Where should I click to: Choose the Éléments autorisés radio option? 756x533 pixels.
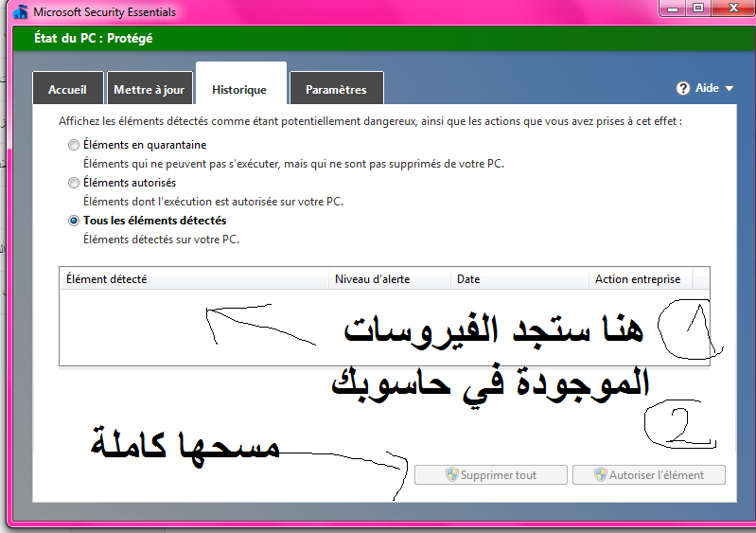coord(74,183)
